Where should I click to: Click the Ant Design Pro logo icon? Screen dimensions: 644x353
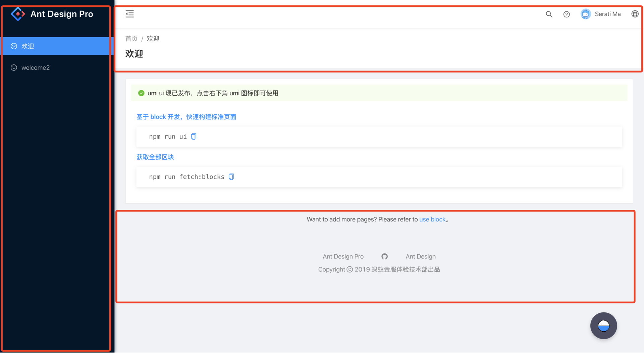tap(18, 14)
